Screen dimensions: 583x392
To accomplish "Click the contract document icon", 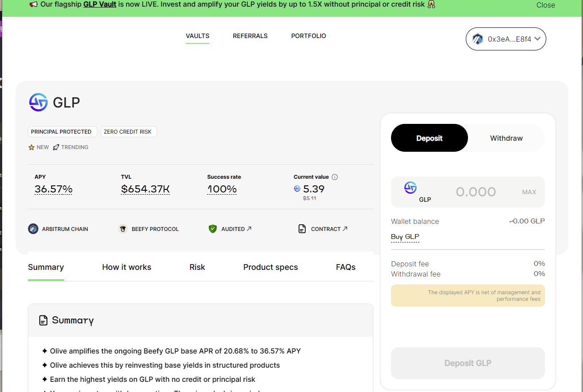I will click(302, 229).
